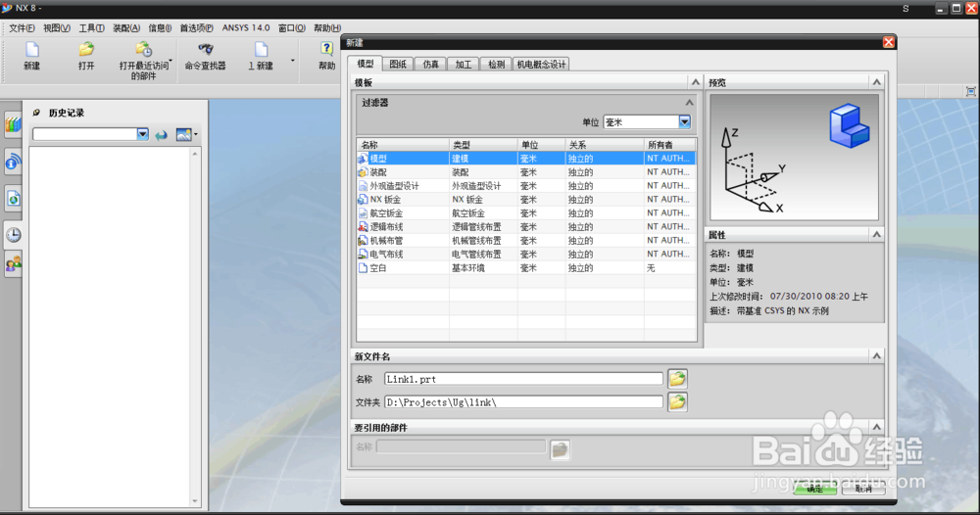Image resolution: width=980 pixels, height=515 pixels.
Task: Confirm with the 确定 button
Action: click(815, 490)
